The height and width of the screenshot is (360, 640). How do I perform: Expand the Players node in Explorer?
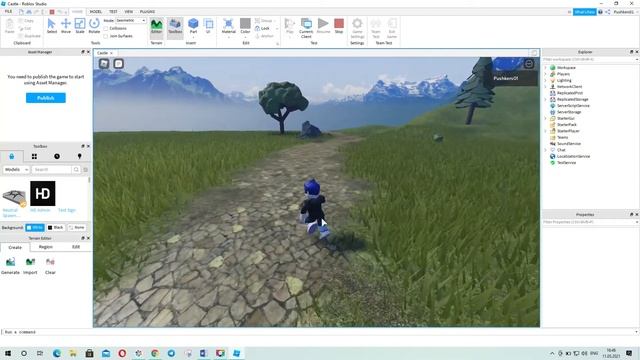(546, 74)
